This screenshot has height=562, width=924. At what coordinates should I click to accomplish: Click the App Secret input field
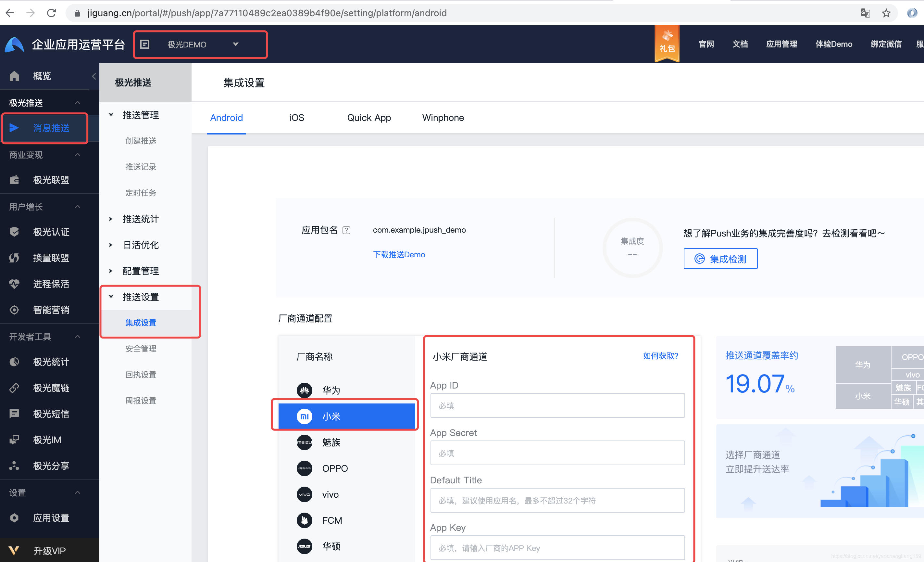point(557,453)
